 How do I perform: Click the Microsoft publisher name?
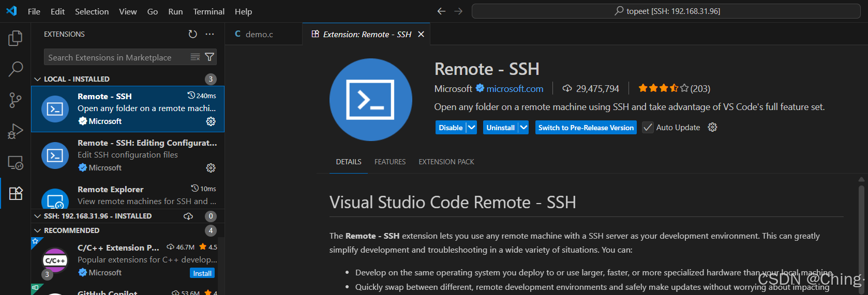tap(453, 89)
